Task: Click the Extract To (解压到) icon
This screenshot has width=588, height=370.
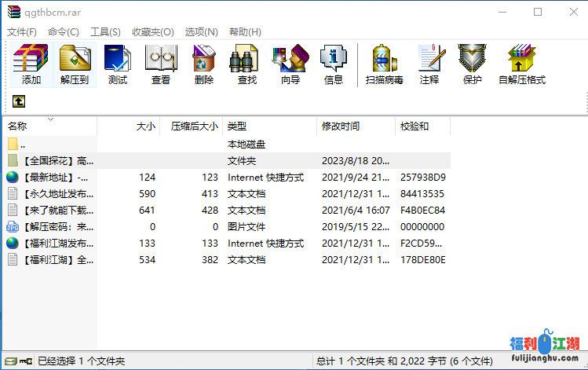Action: [x=75, y=64]
